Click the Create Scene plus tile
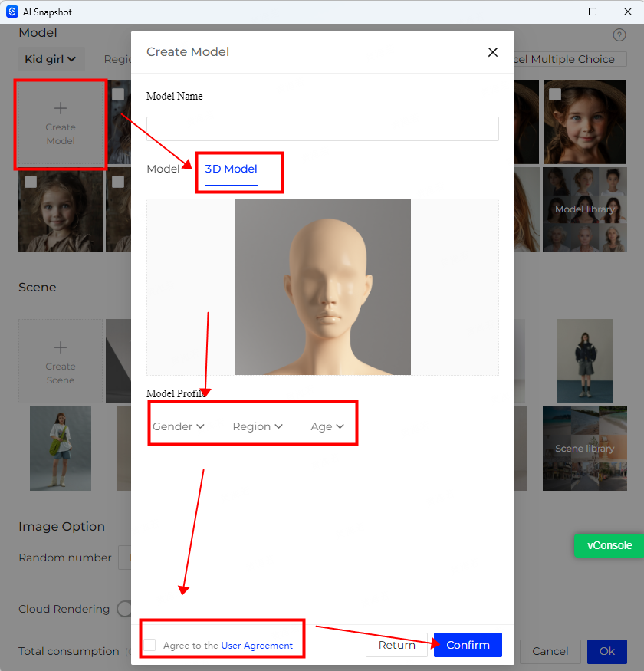Image resolution: width=644 pixels, height=671 pixels. (61, 362)
